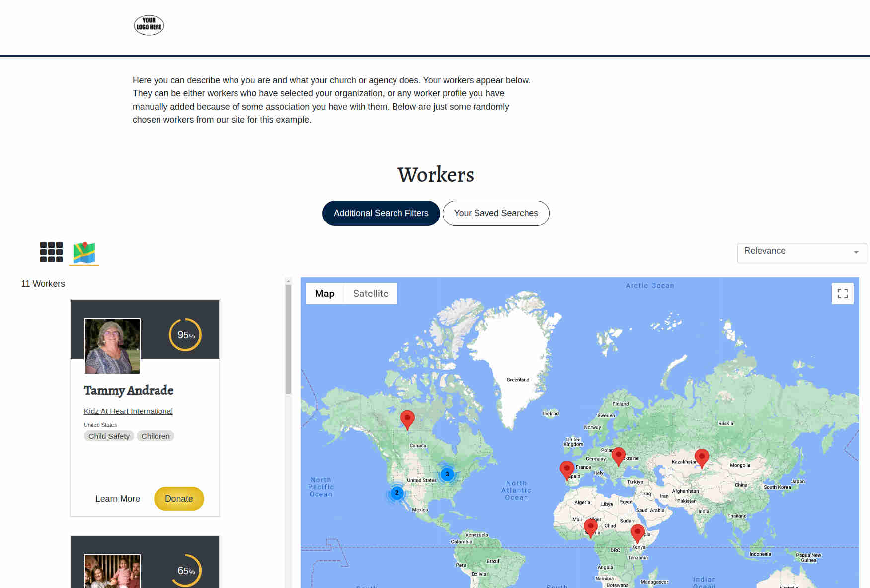Click the map pin in Kenya
The height and width of the screenshot is (588, 870).
(637, 533)
